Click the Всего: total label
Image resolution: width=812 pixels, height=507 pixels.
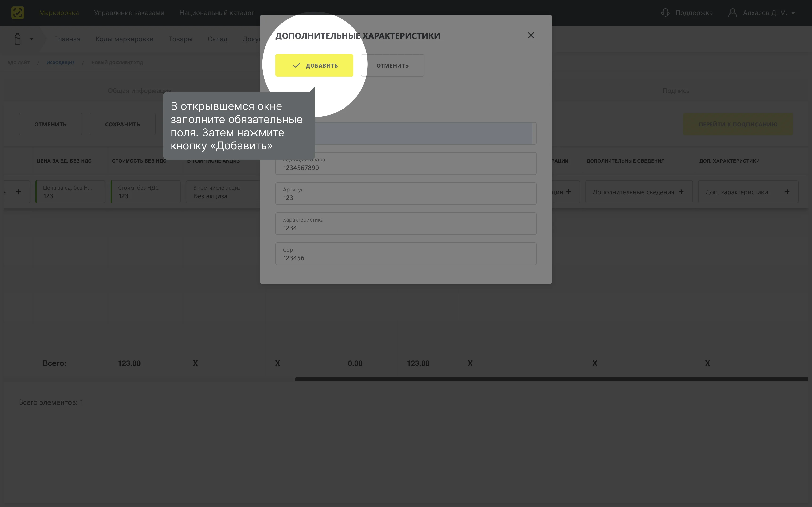55,363
